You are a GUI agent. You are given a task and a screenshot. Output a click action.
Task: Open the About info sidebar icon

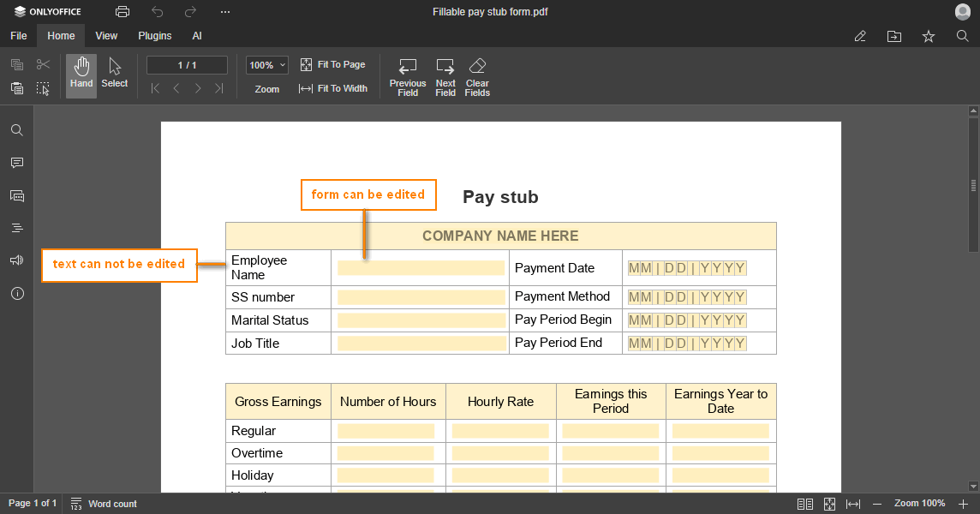point(17,293)
